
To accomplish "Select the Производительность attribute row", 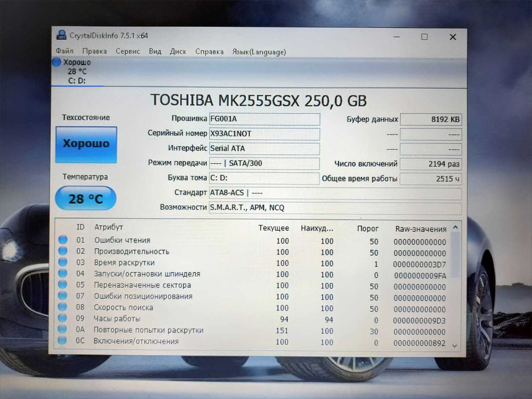I will [253, 252].
